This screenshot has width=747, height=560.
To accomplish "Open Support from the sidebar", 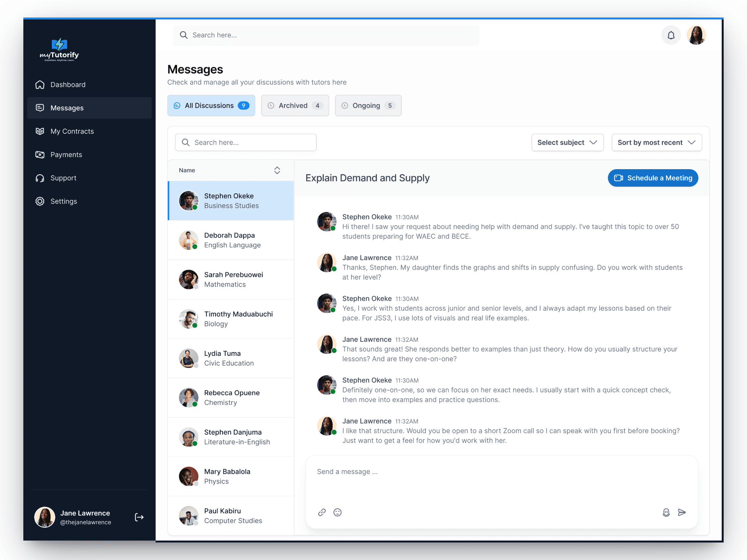I will pos(63,178).
